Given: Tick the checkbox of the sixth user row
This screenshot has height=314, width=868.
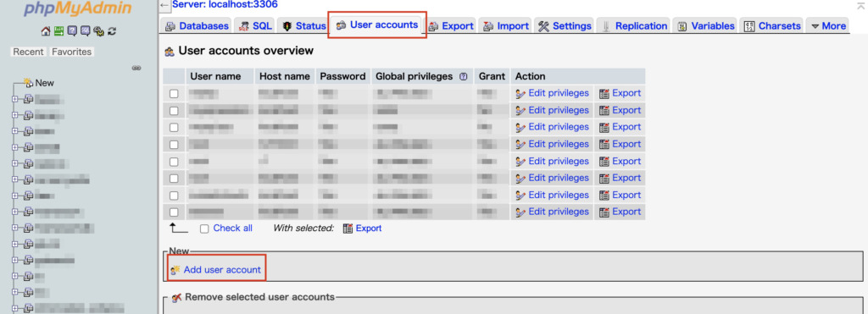Looking at the screenshot, I should click(x=174, y=178).
